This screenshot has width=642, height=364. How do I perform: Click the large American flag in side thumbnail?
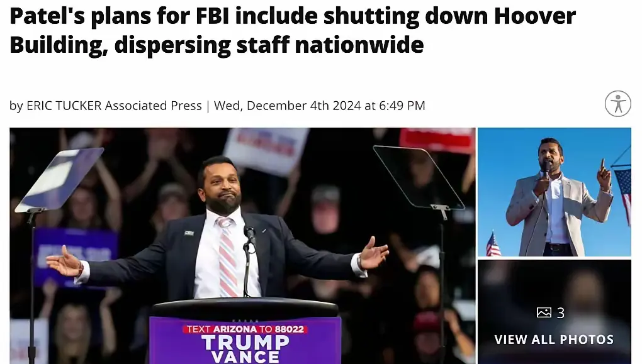coord(622,193)
